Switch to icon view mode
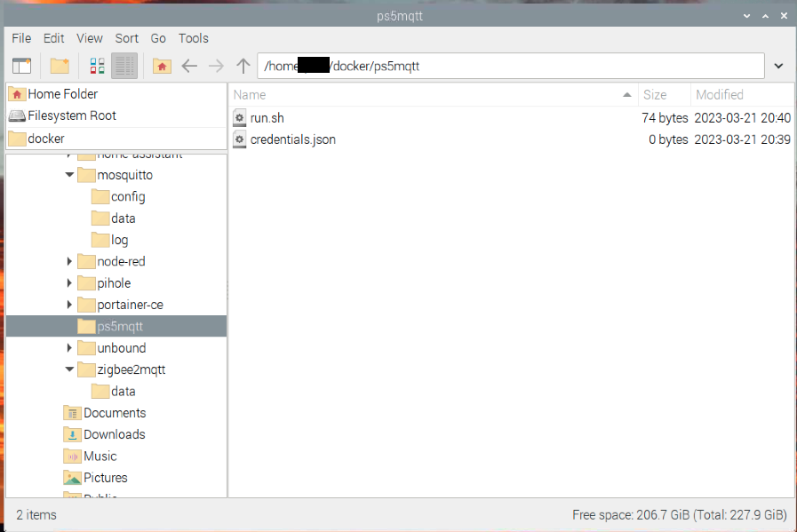Screen dimensions: 797x532 click(x=96, y=65)
